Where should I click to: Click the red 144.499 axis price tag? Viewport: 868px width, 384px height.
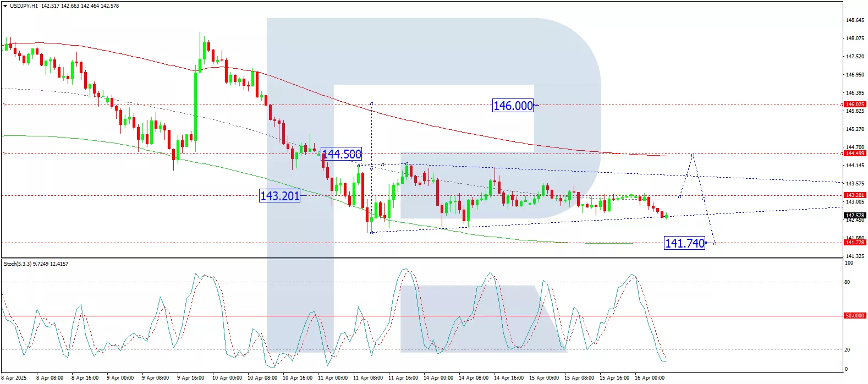click(x=854, y=153)
